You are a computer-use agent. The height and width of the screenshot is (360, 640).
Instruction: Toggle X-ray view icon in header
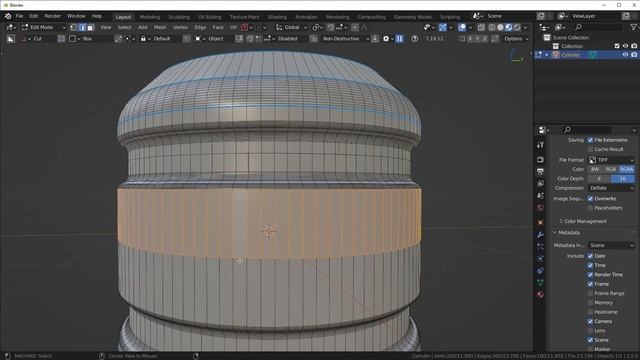pyautogui.click(x=481, y=27)
